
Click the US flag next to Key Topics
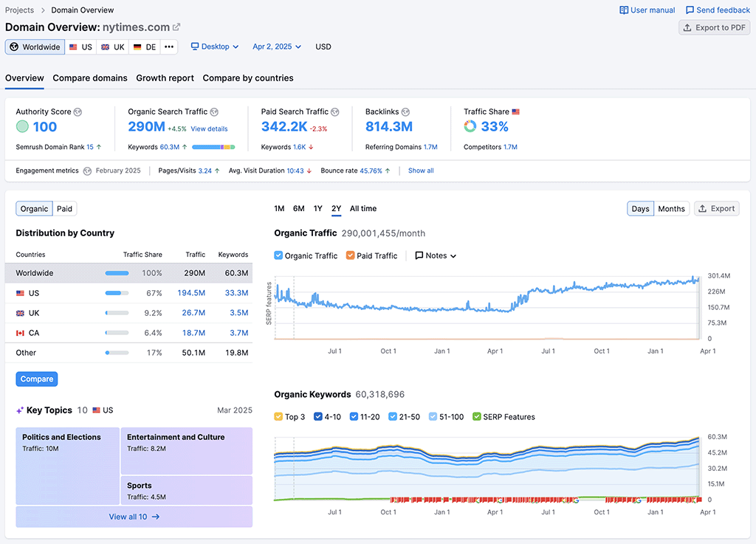97,410
